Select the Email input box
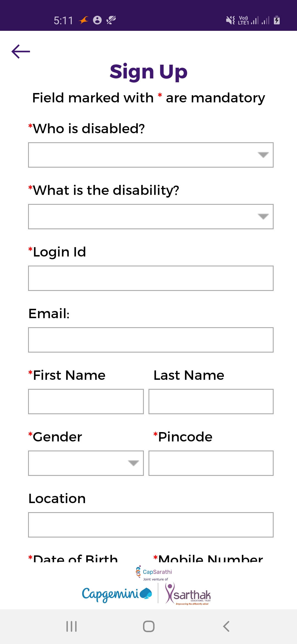 coord(151,340)
